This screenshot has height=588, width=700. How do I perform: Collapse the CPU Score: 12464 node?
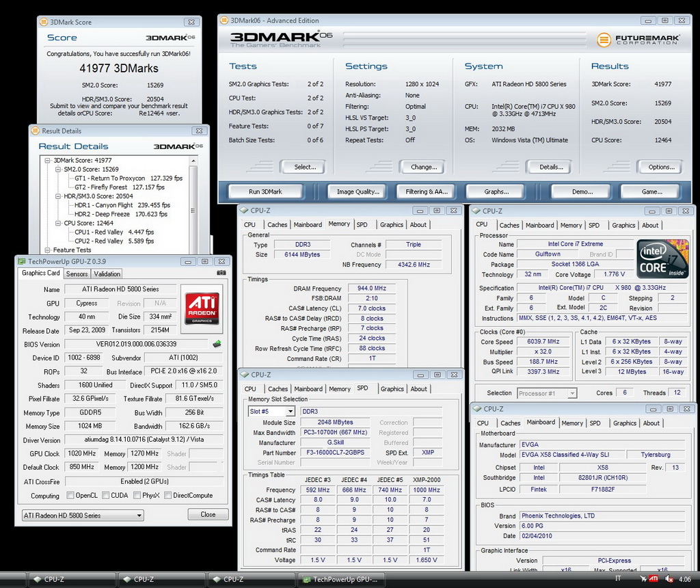click(58, 223)
